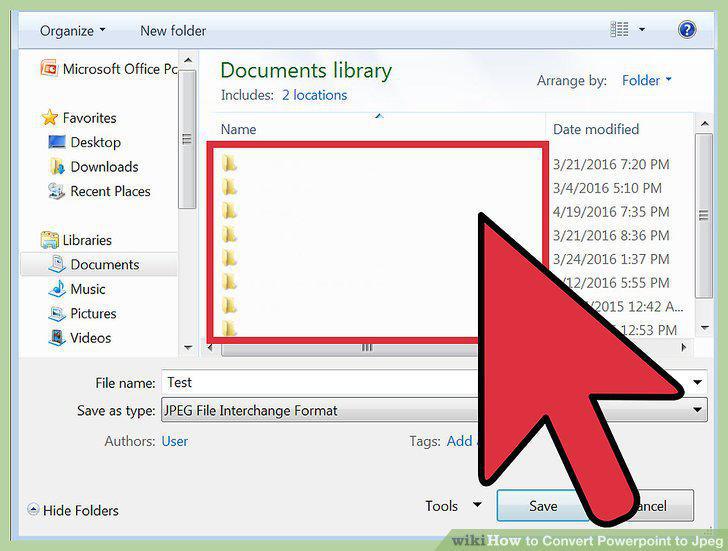Select folder dated 3/4/2016 5:10 PM
728x551 pixels.
(x=229, y=187)
